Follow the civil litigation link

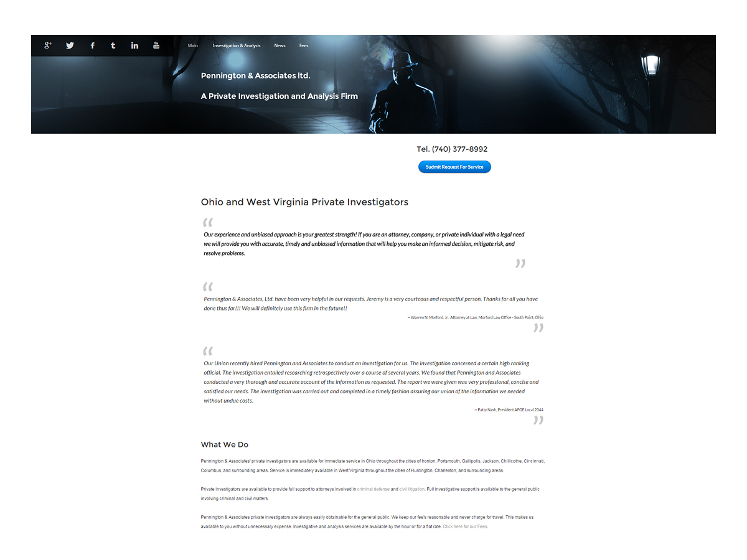tap(412, 489)
